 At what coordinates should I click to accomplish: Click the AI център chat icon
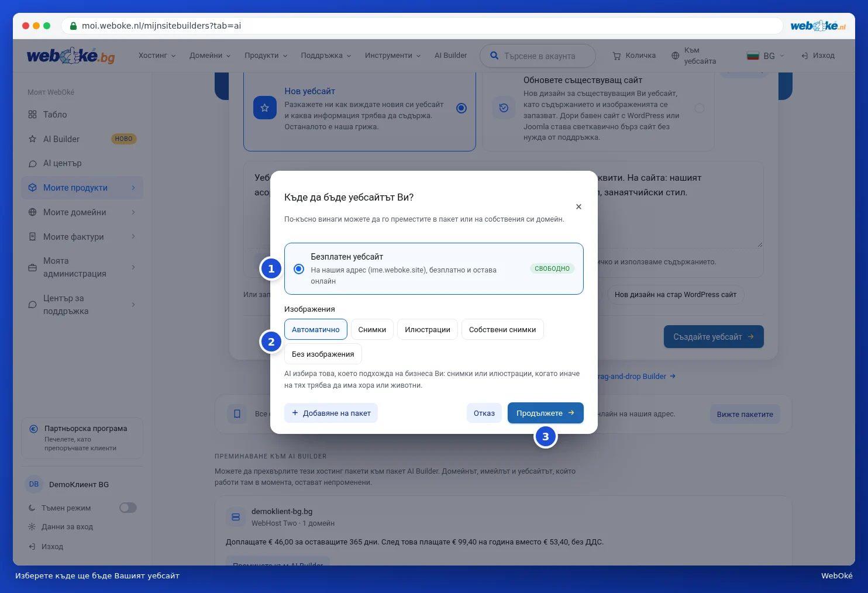pos(33,164)
